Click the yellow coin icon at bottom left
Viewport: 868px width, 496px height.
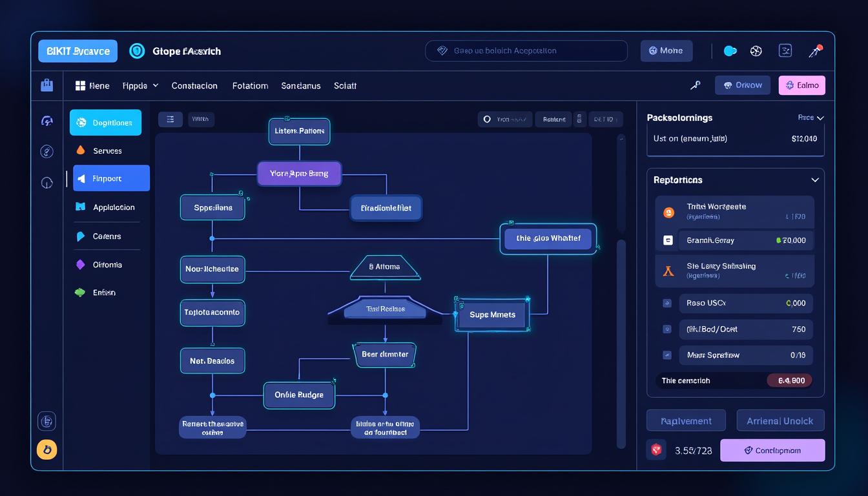[46, 449]
